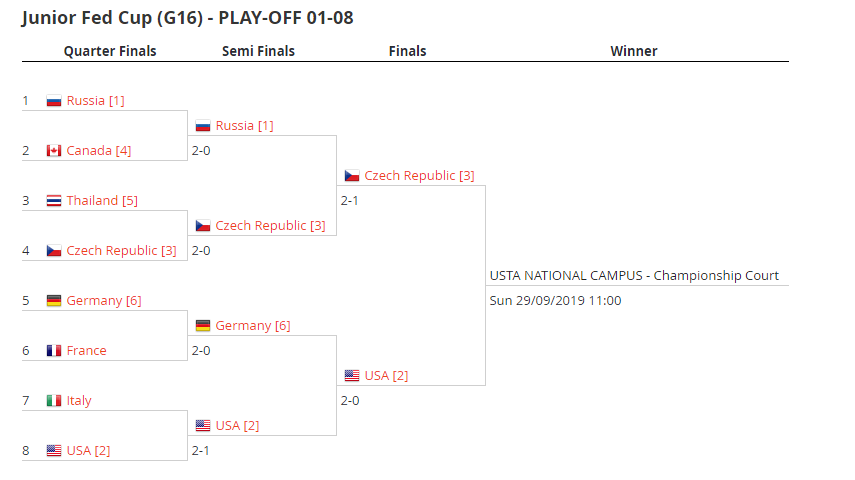The width and height of the screenshot is (855, 480).
Task: Click the USA flag in finals column
Action: (x=352, y=376)
